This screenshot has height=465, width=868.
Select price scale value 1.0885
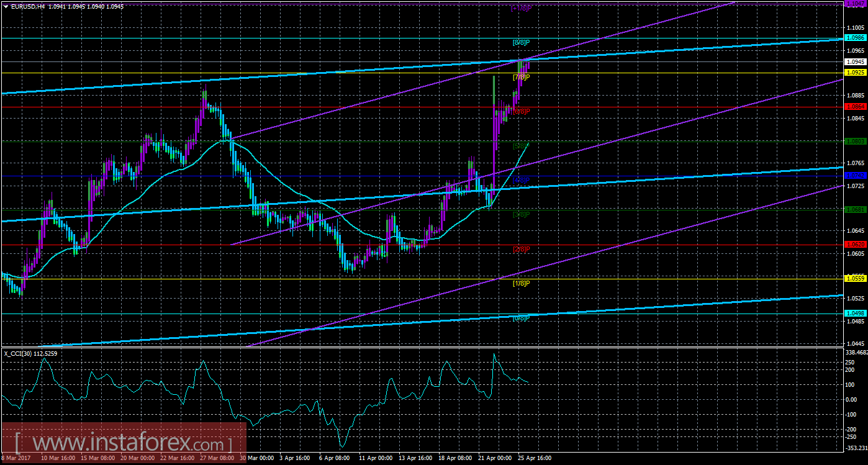(856, 96)
